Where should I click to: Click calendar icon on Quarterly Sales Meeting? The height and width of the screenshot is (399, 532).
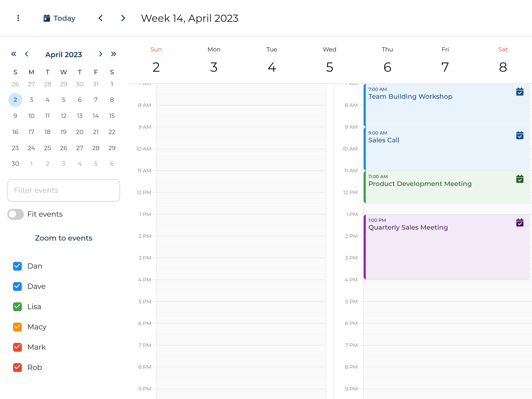(520, 223)
